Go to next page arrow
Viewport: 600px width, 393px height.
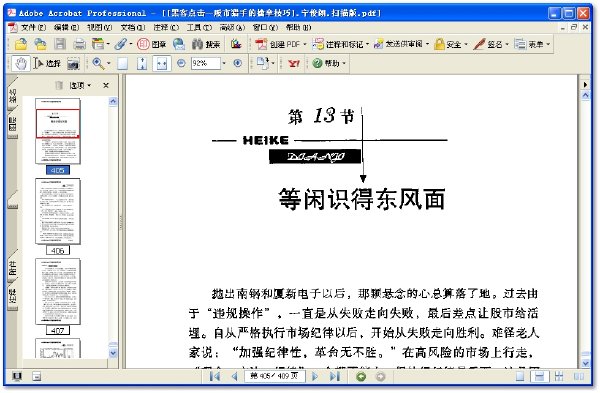click(315, 377)
